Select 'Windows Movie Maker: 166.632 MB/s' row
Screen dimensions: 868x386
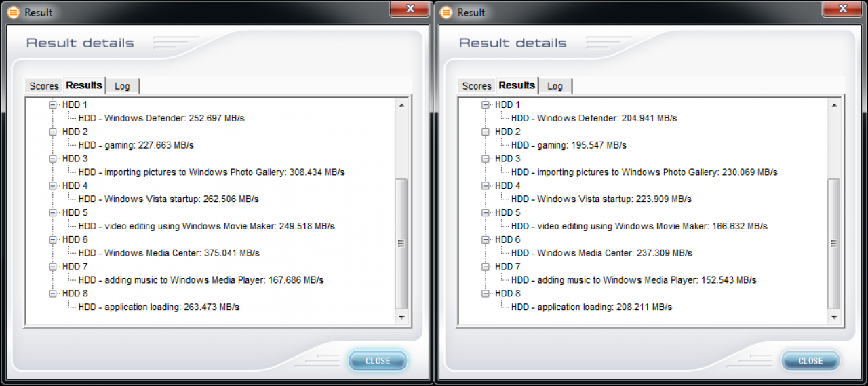[639, 226]
